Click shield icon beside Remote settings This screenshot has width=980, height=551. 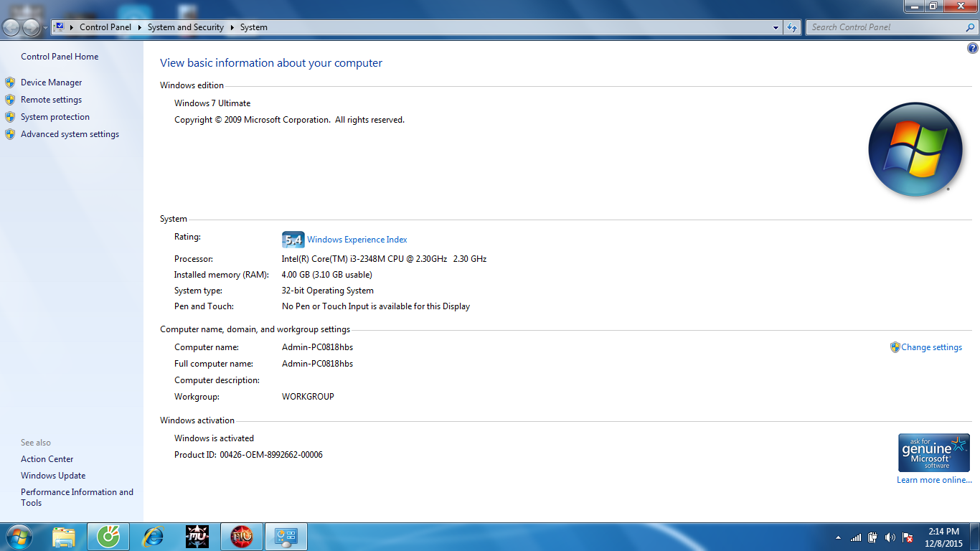(x=10, y=100)
